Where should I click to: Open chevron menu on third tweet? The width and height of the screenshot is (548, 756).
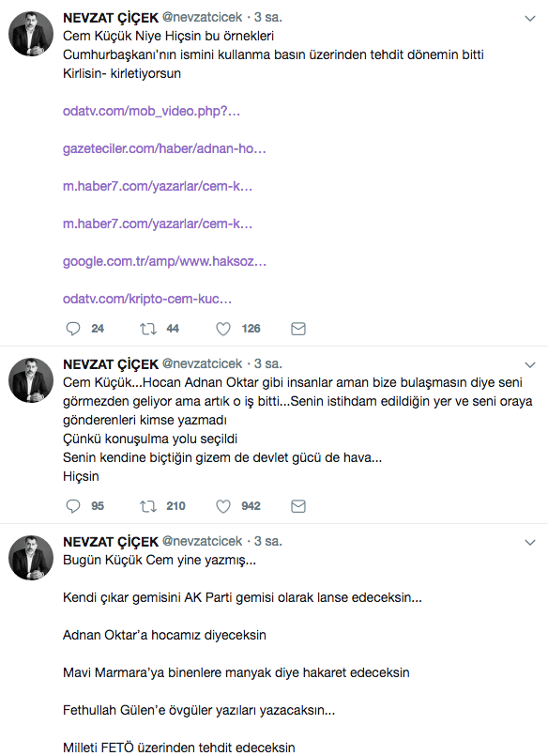point(529,543)
